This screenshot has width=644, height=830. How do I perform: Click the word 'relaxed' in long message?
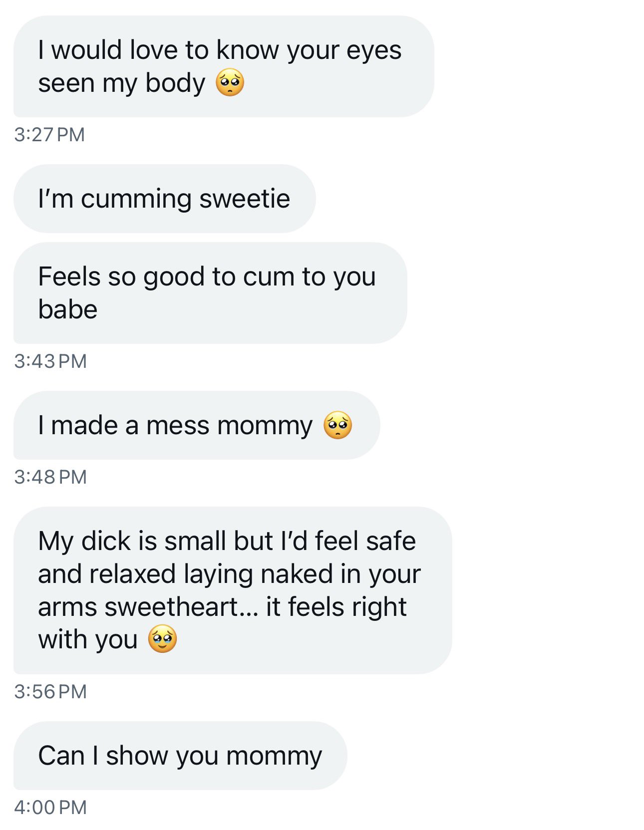(133, 574)
